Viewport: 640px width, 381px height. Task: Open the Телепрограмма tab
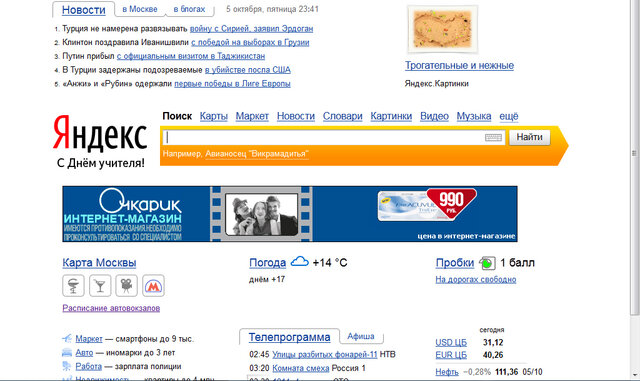tap(289, 337)
